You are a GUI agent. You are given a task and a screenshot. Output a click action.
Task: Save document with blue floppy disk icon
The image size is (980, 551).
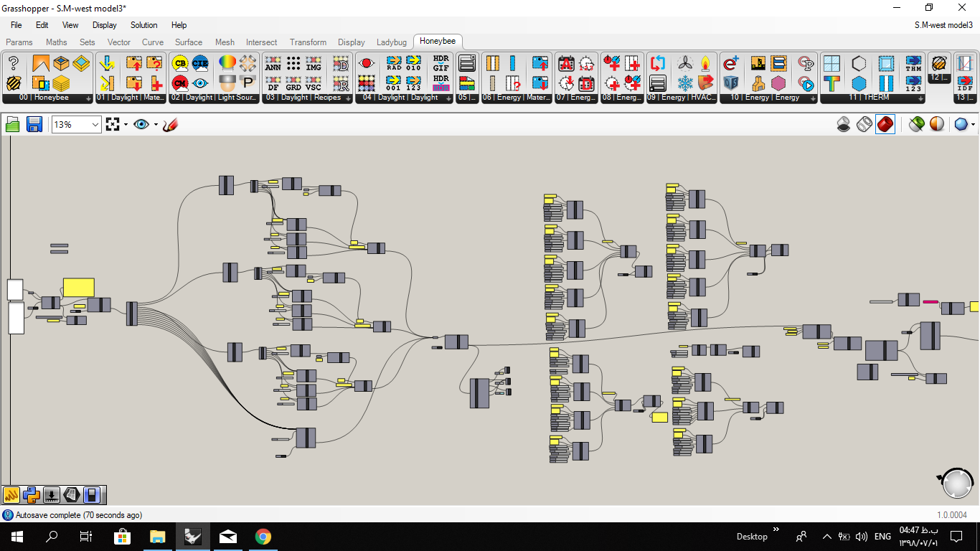click(34, 125)
